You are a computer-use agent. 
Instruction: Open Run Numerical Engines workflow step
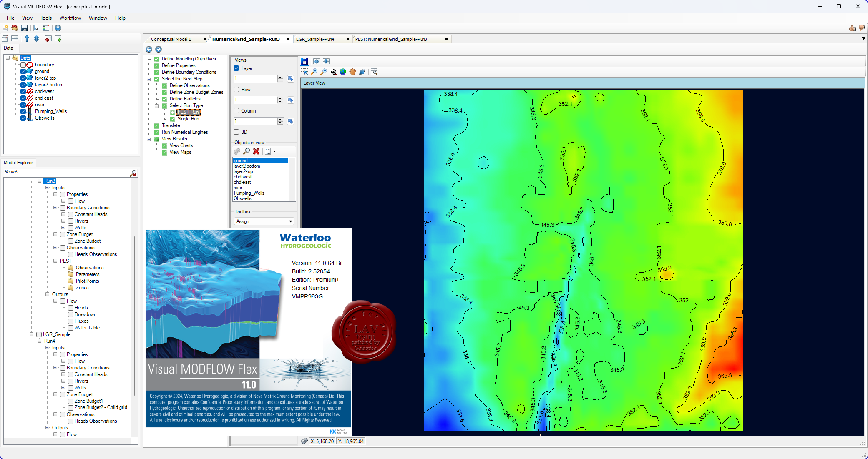[185, 132]
